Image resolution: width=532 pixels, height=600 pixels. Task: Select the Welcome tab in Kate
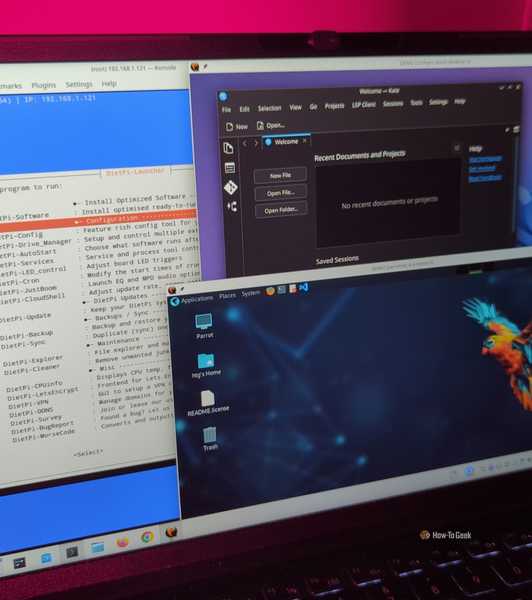[x=286, y=142]
